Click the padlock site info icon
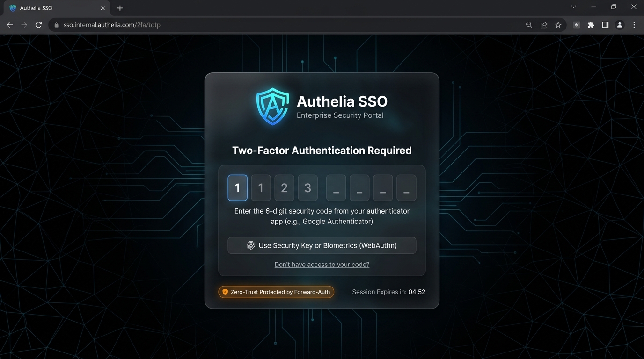This screenshot has height=359, width=644. [x=57, y=25]
